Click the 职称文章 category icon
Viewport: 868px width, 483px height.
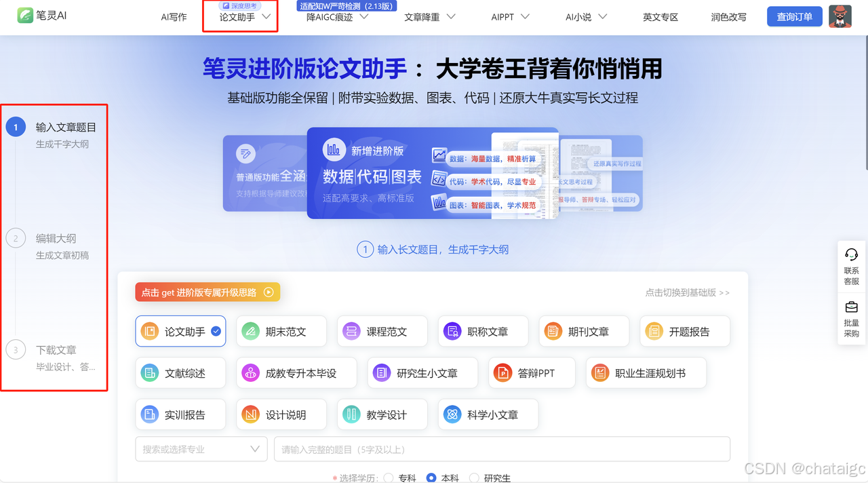[452, 332]
